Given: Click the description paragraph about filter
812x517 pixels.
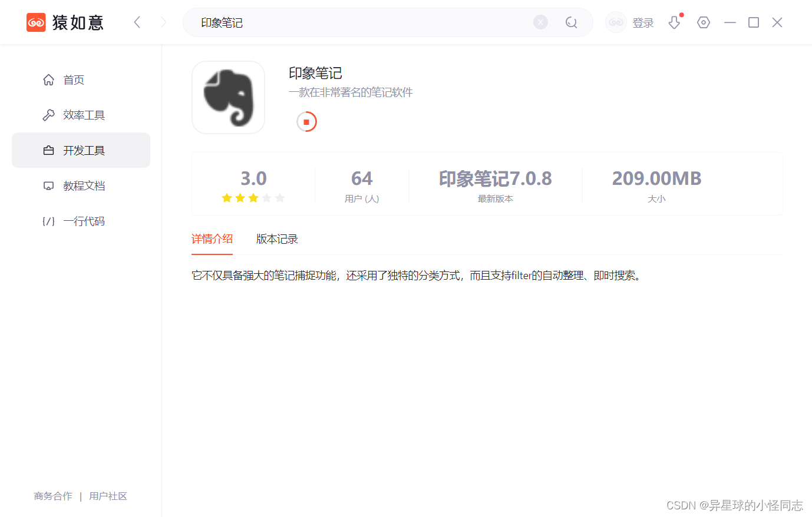Looking at the screenshot, I should pyautogui.click(x=417, y=275).
